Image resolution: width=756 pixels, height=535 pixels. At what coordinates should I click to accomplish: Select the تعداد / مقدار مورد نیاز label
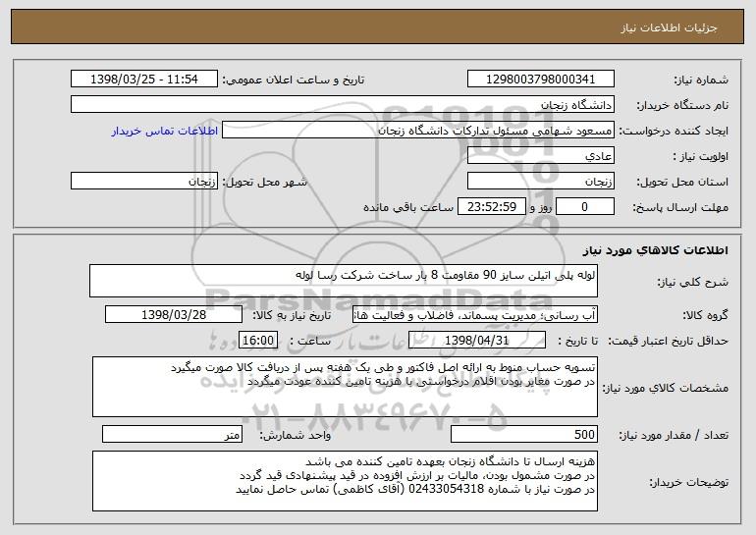point(674,435)
